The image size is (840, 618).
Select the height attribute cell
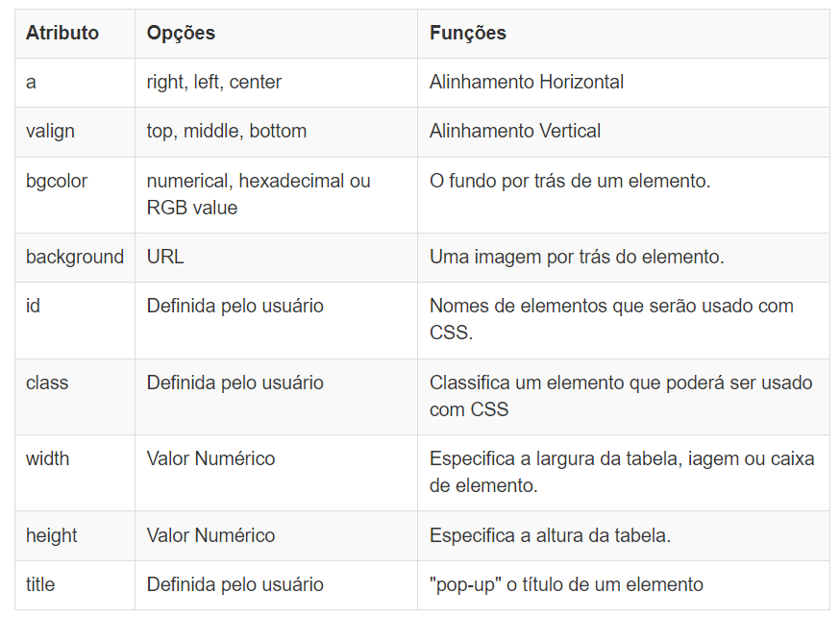pos(52,535)
